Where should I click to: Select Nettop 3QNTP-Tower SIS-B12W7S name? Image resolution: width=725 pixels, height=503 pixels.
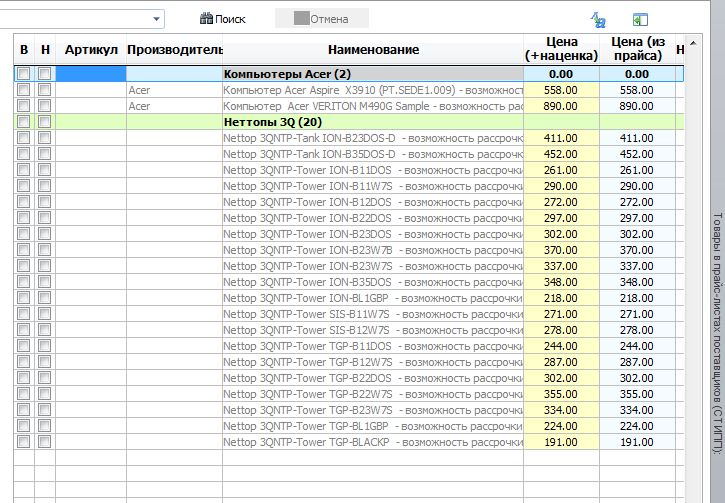pos(373,330)
